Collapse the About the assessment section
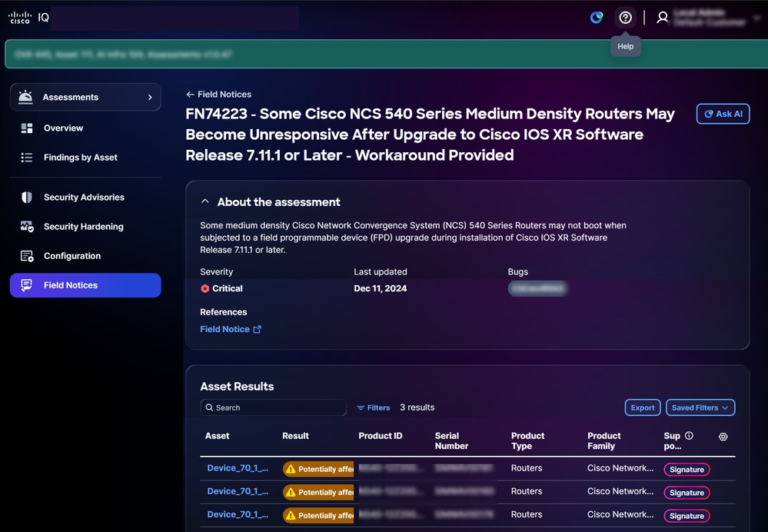This screenshot has width=768, height=532. coord(205,201)
